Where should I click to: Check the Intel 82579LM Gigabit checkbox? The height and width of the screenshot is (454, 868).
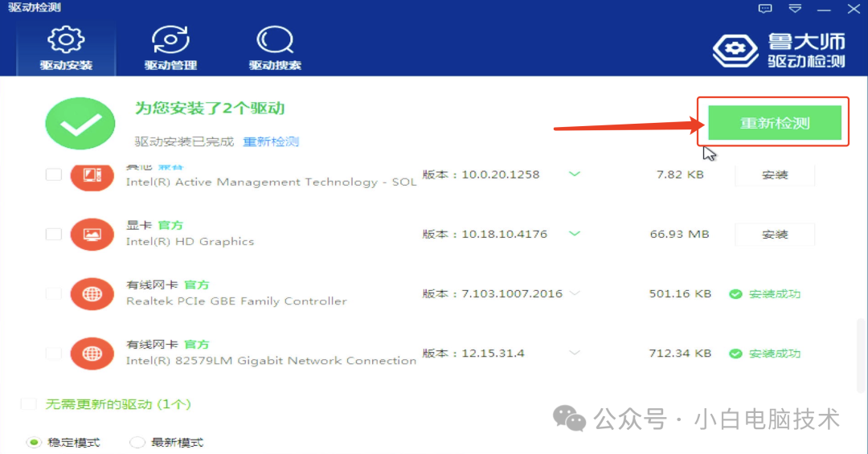coord(54,354)
